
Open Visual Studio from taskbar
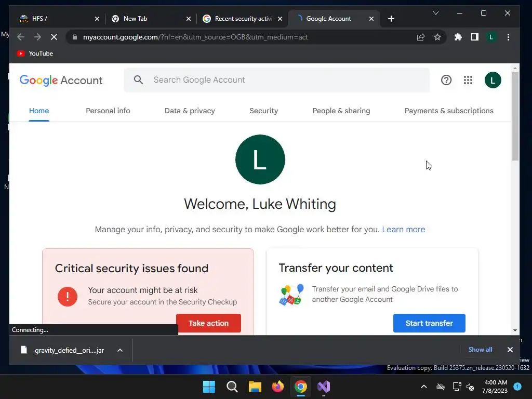(x=324, y=387)
